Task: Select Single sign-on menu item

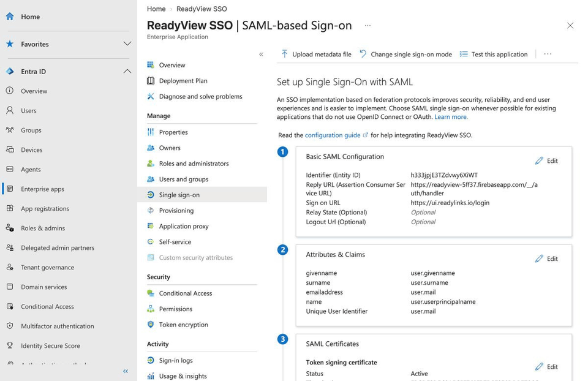Action: click(x=202, y=195)
